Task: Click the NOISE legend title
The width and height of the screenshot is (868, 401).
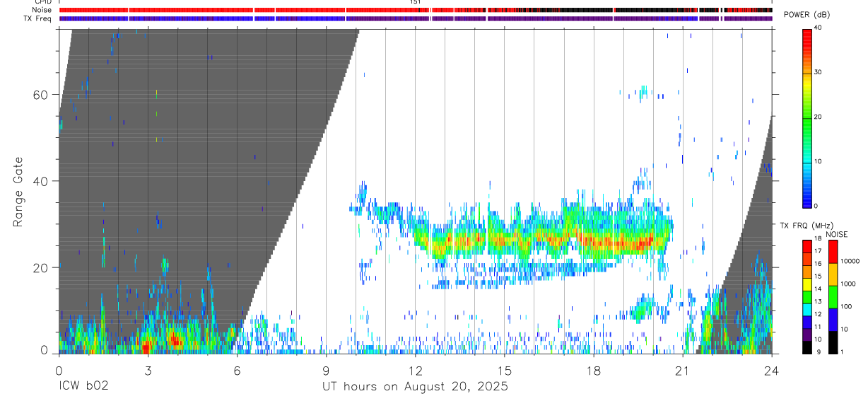Action: [x=837, y=234]
